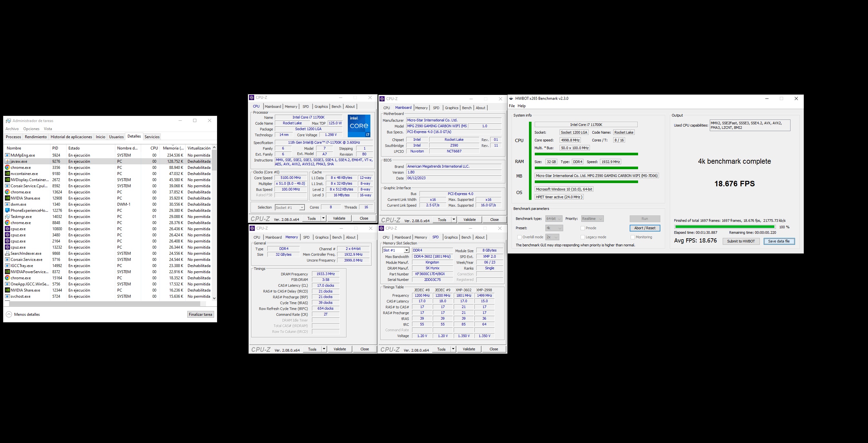Click Task Manager title bar icon
The height and width of the screenshot is (443, 868).
coord(8,121)
